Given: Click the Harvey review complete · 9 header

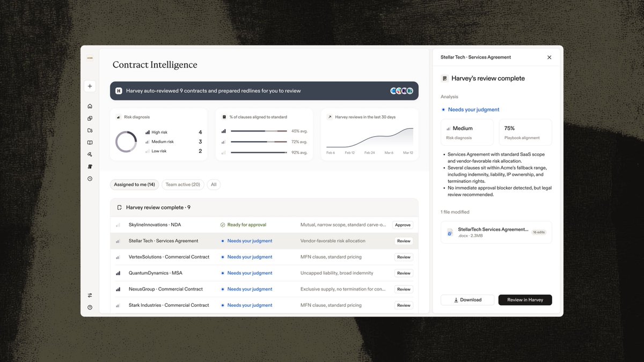Looking at the screenshot, I should point(264,208).
